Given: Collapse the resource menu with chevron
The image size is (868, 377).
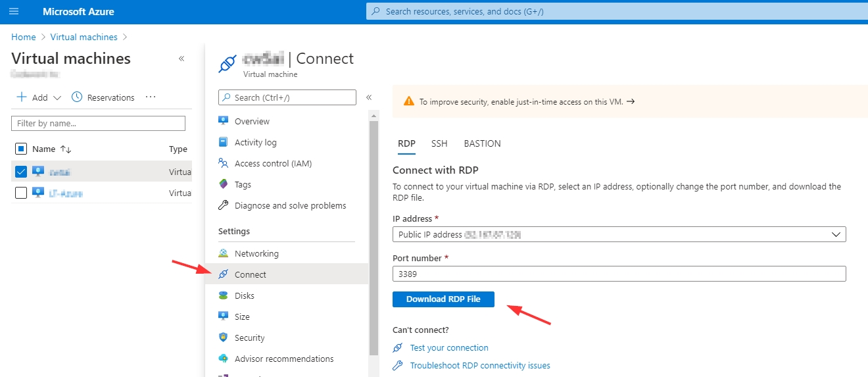Looking at the screenshot, I should (x=369, y=97).
